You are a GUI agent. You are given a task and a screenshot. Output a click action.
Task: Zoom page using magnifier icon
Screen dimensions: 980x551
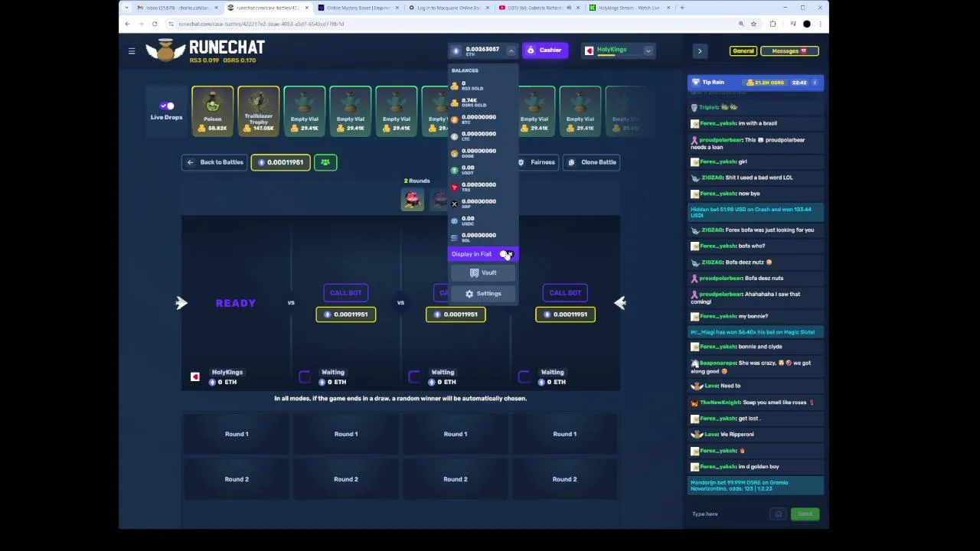(x=741, y=24)
